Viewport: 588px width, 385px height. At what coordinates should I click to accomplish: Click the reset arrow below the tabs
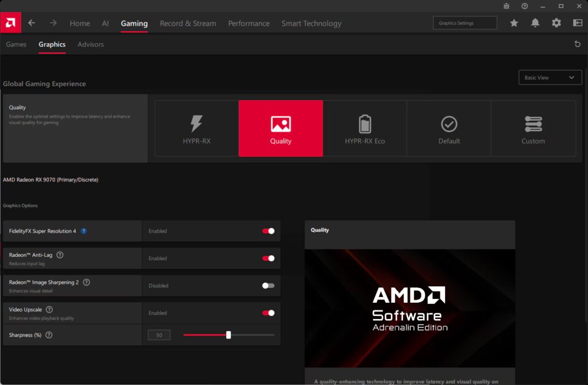coord(577,44)
